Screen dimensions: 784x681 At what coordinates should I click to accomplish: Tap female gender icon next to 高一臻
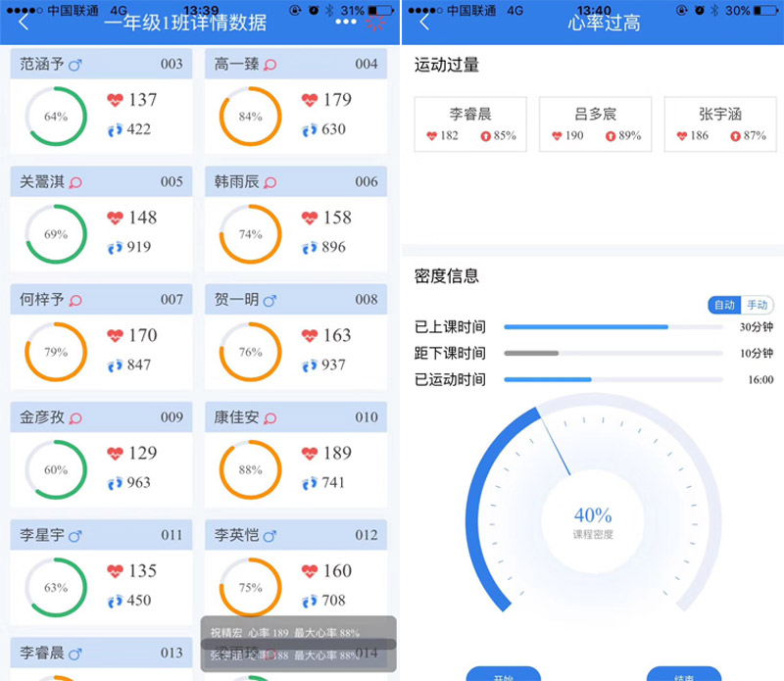pyautogui.click(x=270, y=65)
